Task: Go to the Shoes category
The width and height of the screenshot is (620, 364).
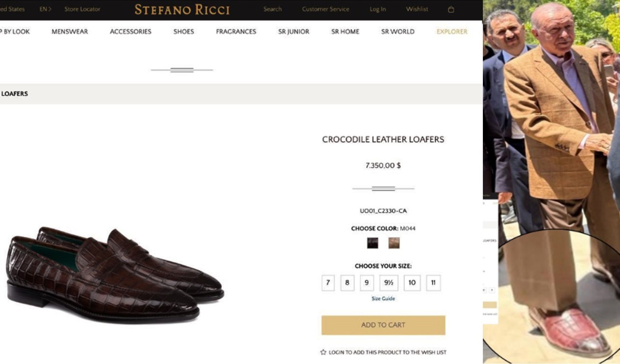Action: 184,31
